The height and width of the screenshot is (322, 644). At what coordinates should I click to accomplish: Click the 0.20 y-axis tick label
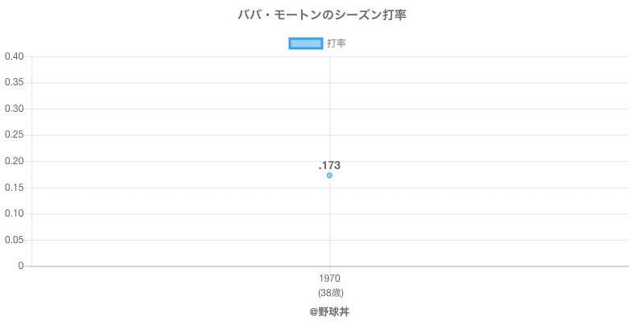point(14,161)
